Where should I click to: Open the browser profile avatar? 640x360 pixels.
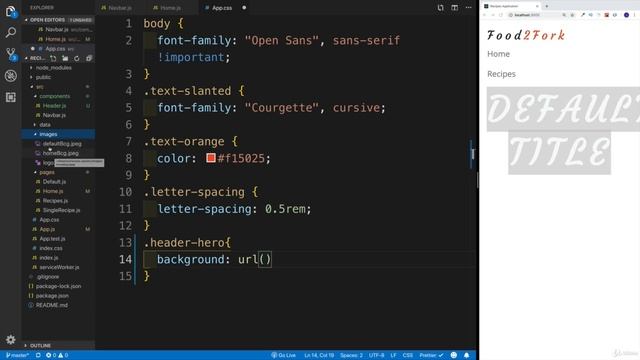point(627,15)
